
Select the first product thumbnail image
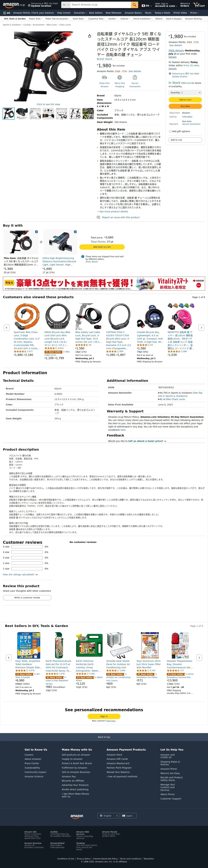(x=9, y=114)
